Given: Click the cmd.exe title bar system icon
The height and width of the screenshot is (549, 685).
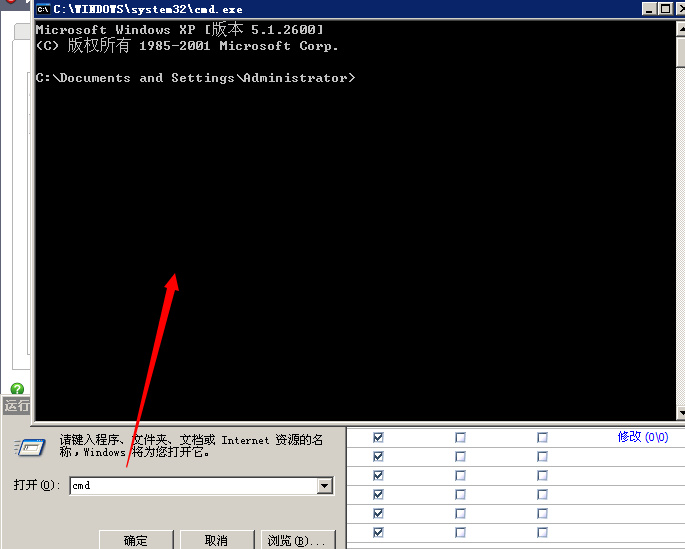Looking at the screenshot, I should click(x=43, y=9).
